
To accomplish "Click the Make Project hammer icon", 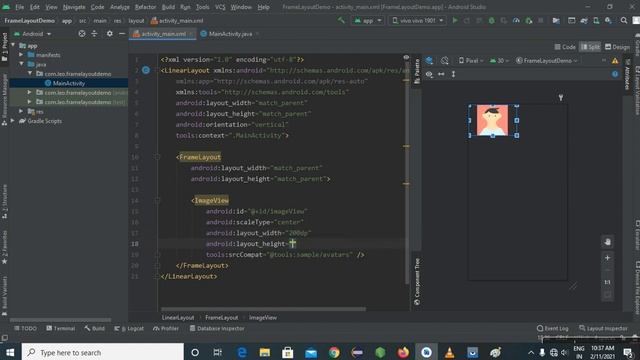I will [x=341, y=20].
